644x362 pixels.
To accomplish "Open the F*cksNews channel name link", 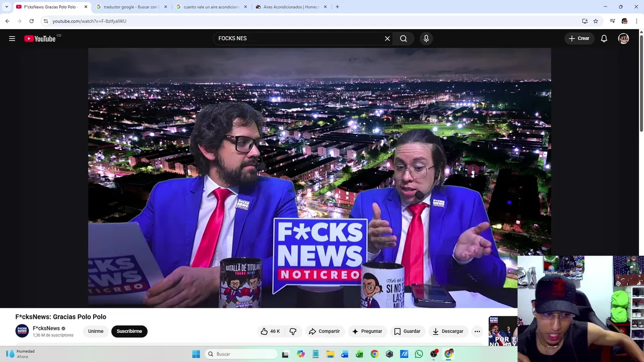I will tap(46, 328).
